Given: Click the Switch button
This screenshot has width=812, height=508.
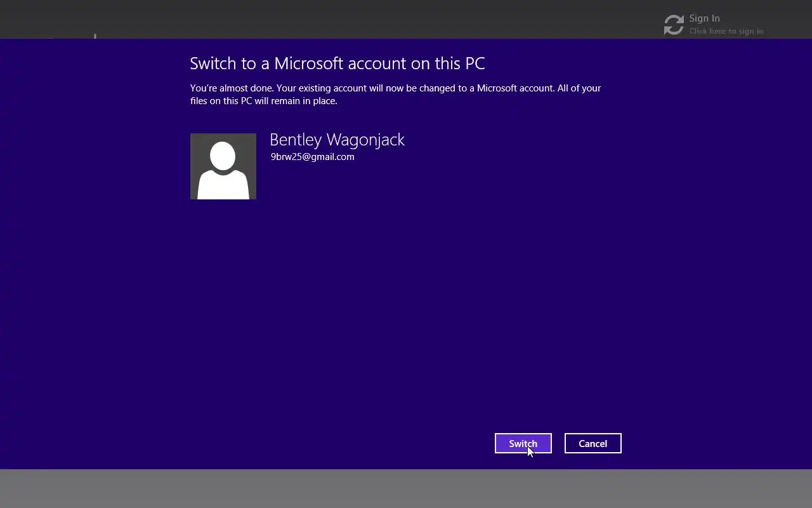Looking at the screenshot, I should click(x=523, y=443).
